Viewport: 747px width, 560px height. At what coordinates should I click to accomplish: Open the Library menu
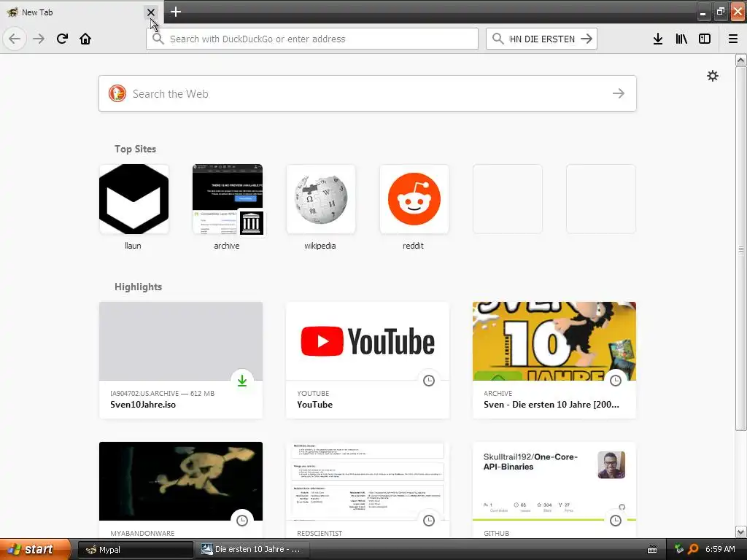(x=681, y=39)
